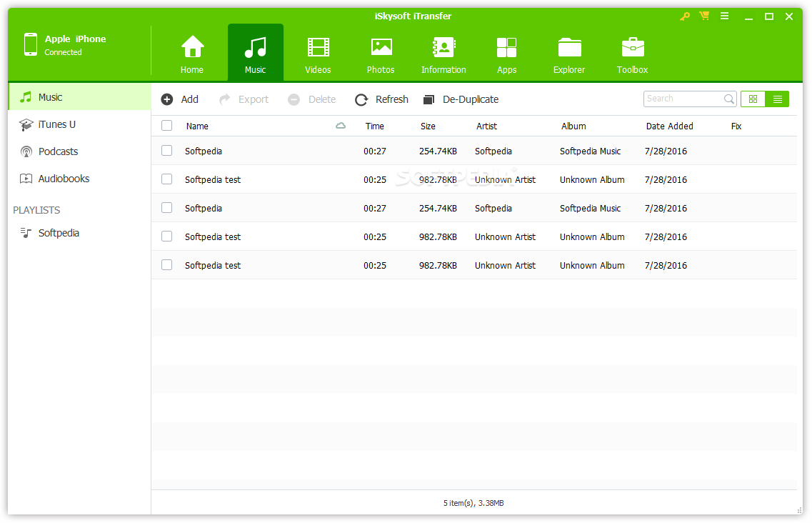The image size is (812, 523).
Task: Select the Music top navigation tab
Action: pos(255,52)
